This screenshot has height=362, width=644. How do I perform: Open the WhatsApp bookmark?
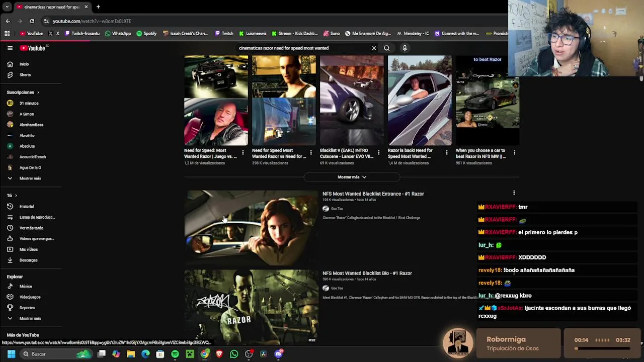coord(118,34)
